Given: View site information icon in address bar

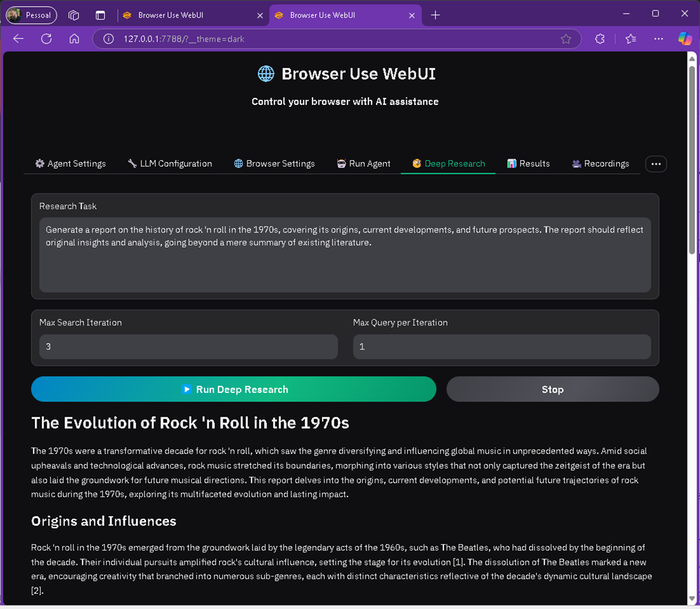Looking at the screenshot, I should click(108, 39).
